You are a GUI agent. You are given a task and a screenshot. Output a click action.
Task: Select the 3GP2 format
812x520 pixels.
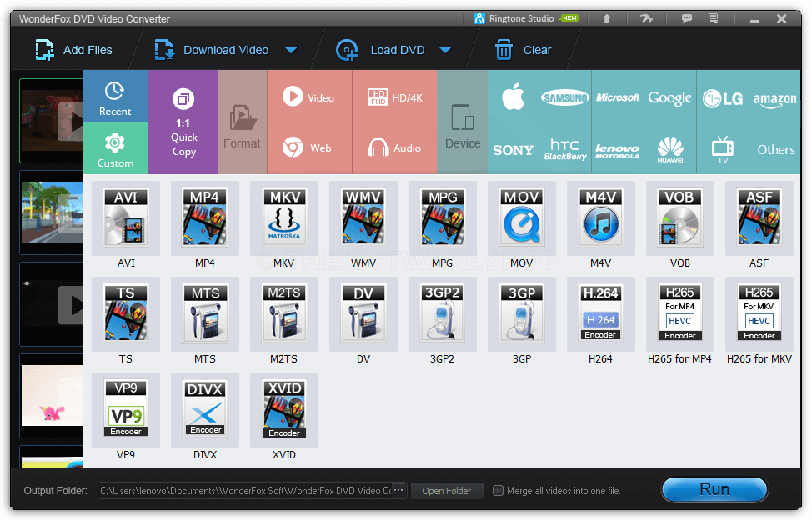point(443,313)
